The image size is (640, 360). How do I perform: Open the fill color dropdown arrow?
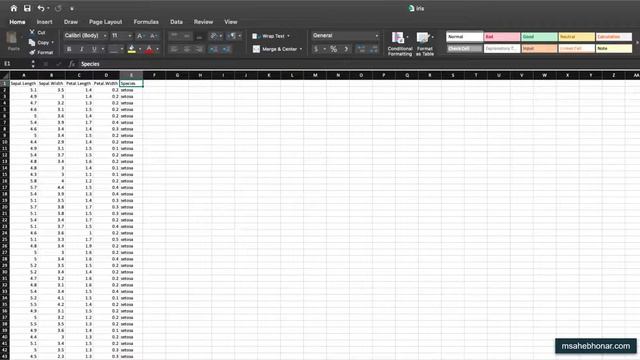pyautogui.click(x=140, y=49)
